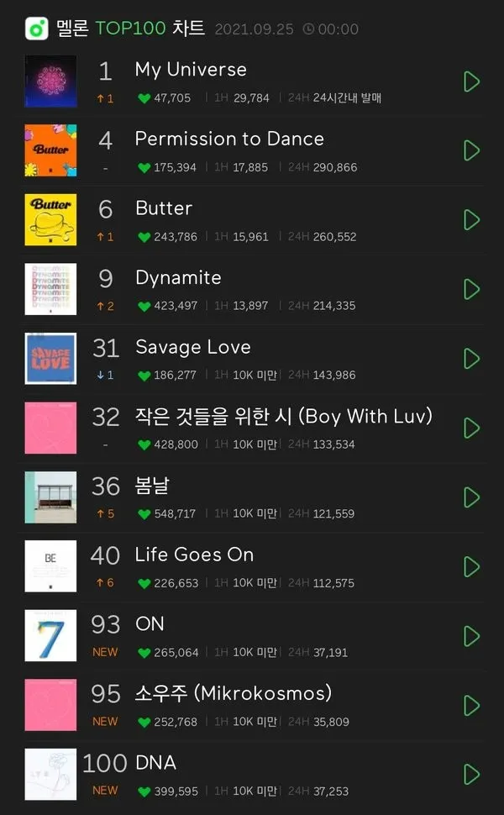Viewport: 504px width, 815px height.
Task: Play the DNA track
Action: pyautogui.click(x=471, y=775)
